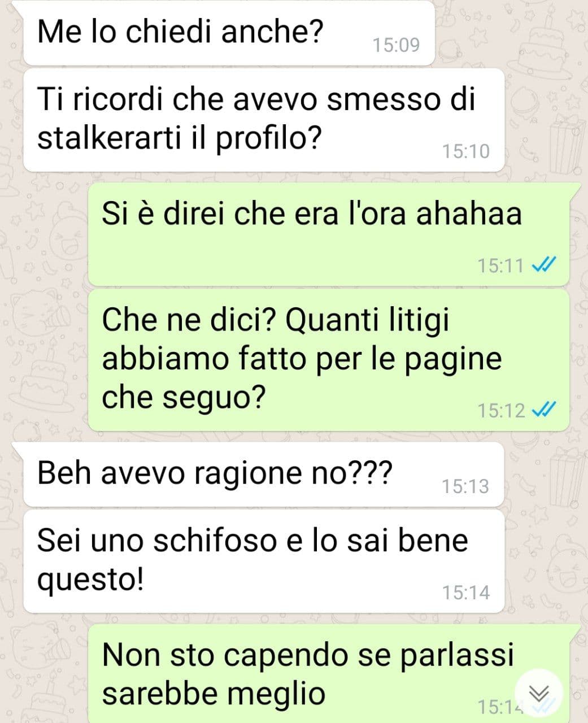Image resolution: width=588 pixels, height=723 pixels.
Task: Tap the 15:09 timestamp
Action: (397, 45)
